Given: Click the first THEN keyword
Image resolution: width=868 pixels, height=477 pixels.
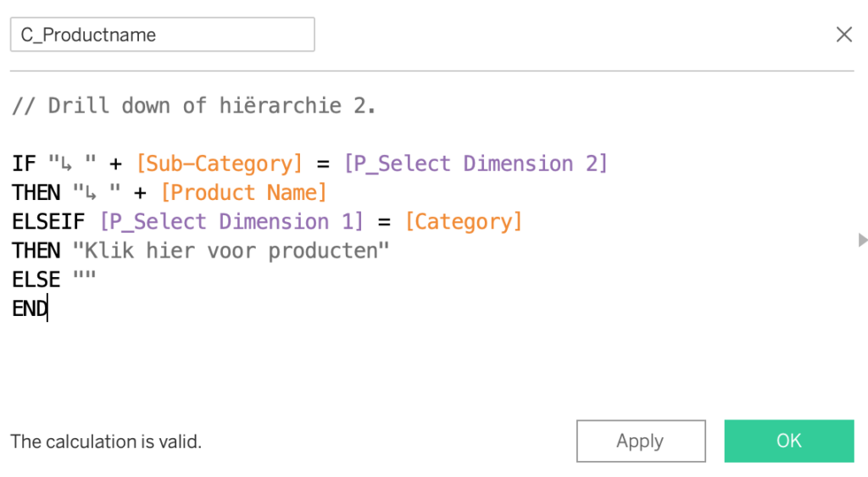Looking at the screenshot, I should pyautogui.click(x=36, y=192).
